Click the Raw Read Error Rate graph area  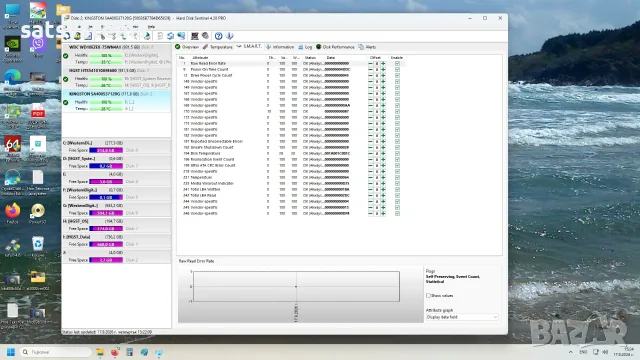[x=296, y=287]
